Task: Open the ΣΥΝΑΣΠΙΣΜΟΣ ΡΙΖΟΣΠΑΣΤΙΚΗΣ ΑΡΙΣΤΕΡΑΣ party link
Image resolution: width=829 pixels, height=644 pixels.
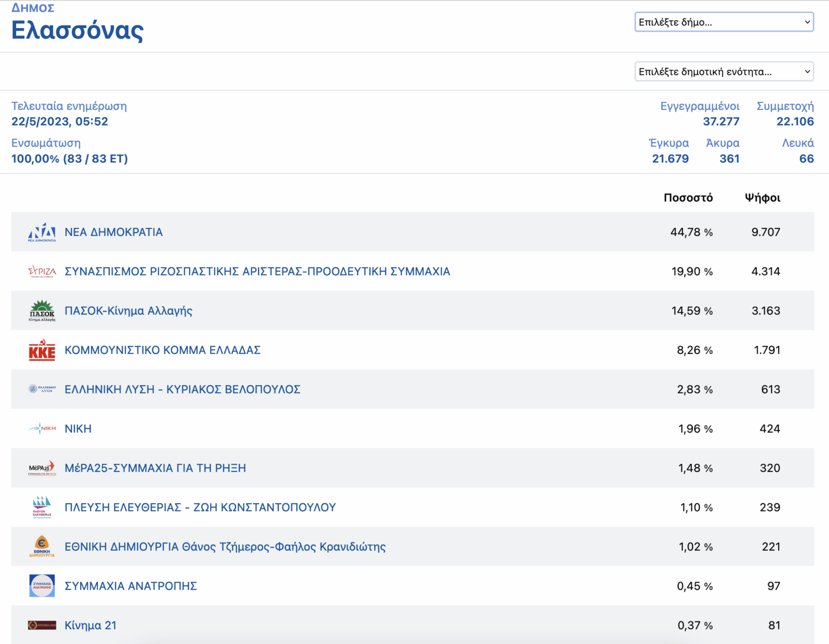Action: coord(258,271)
